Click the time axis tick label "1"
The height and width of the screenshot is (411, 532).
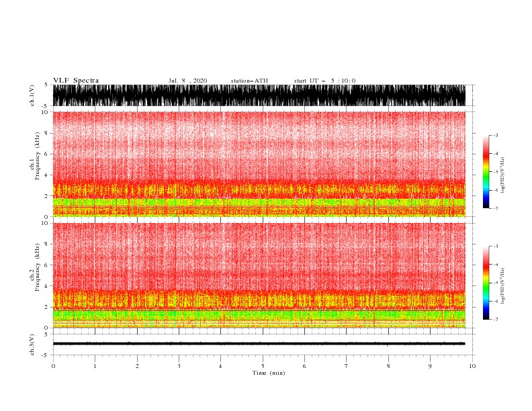(95, 366)
